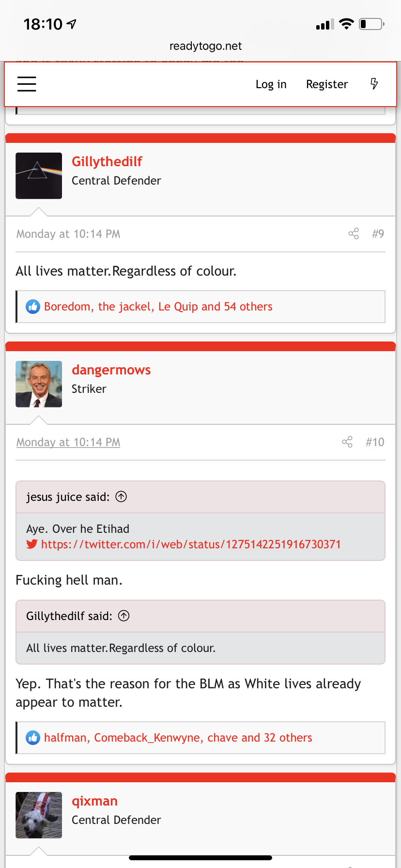The image size is (401, 868).
Task: Tap the lightning bolt What's new icon
Action: click(374, 84)
